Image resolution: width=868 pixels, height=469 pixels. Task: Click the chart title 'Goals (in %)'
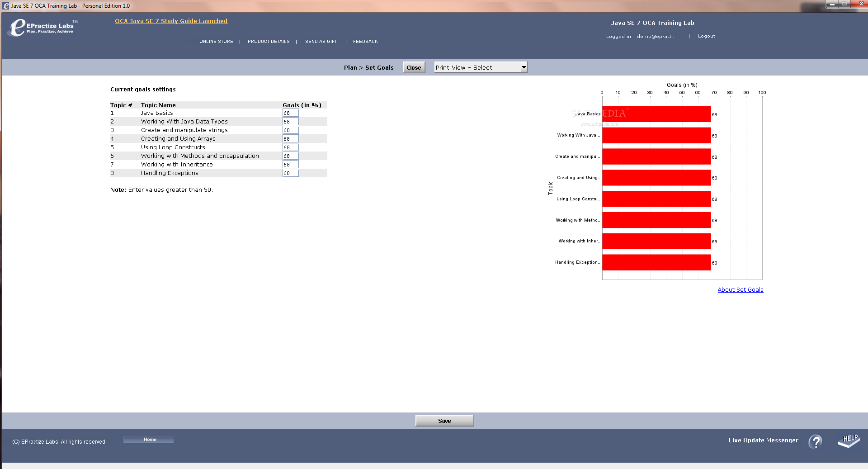point(682,85)
